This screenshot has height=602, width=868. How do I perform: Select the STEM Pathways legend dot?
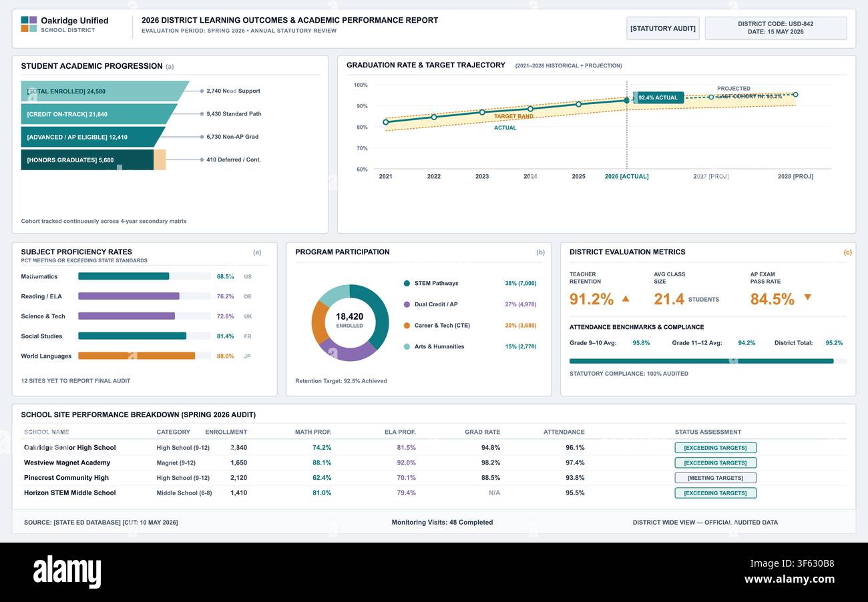pos(407,284)
